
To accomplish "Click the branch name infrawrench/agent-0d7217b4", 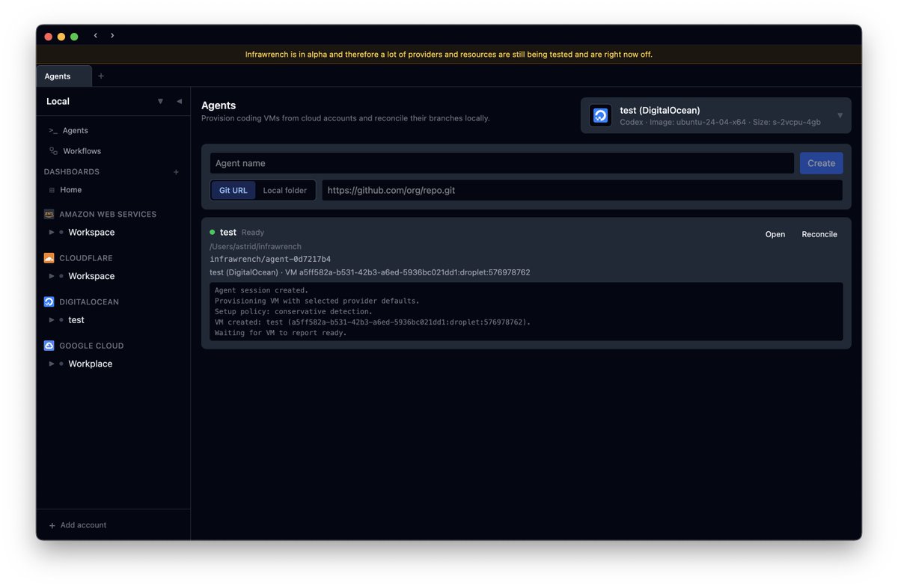I will [x=270, y=259].
